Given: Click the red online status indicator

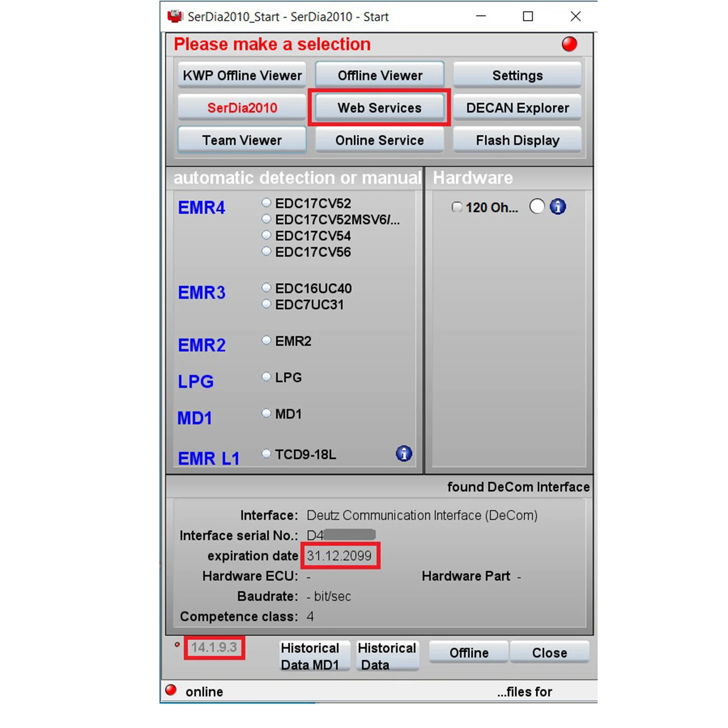Looking at the screenshot, I should point(171,690).
